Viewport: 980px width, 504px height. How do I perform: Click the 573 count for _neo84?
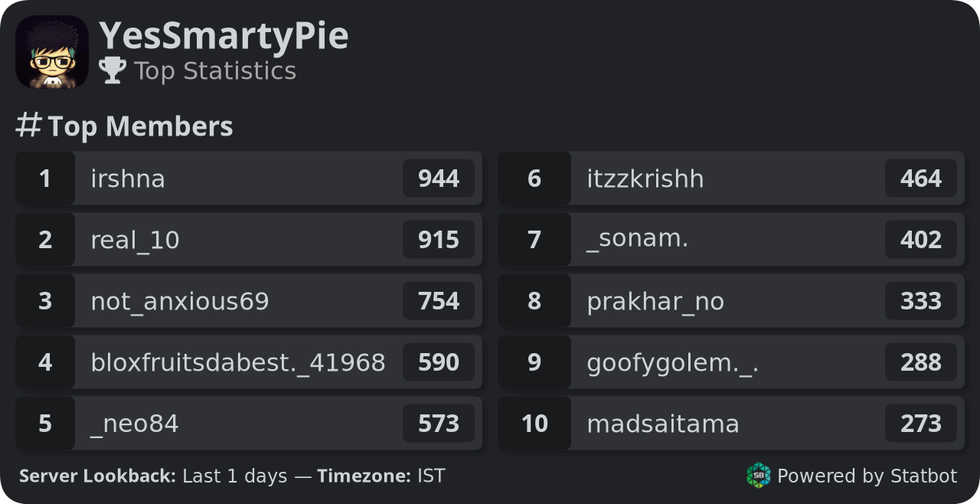pos(439,424)
